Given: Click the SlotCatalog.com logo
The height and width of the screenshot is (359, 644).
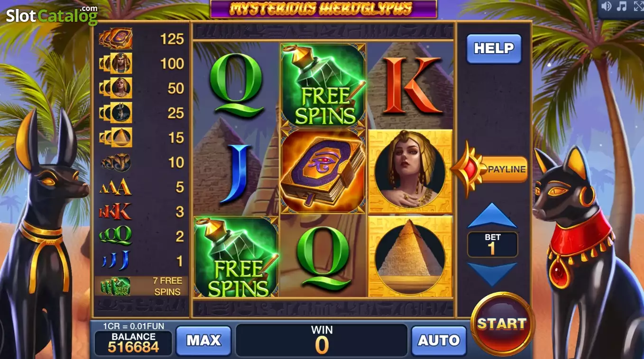Looking at the screenshot, I should click(52, 15).
